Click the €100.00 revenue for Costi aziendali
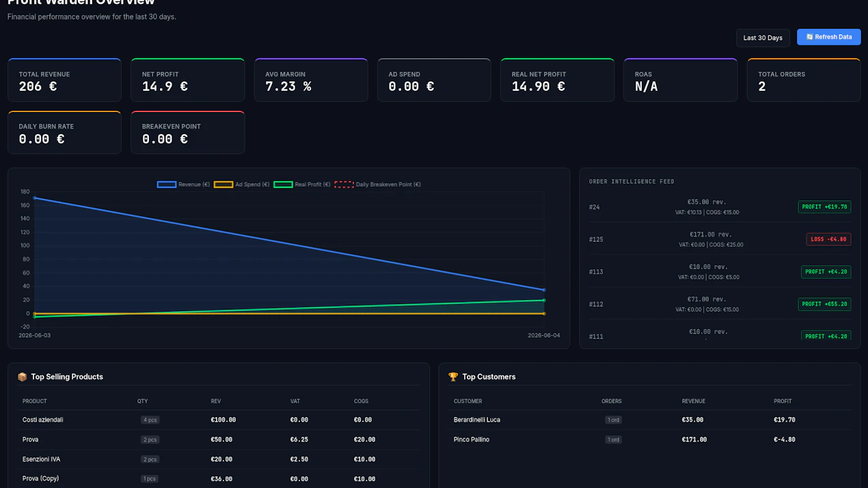 [x=223, y=420]
